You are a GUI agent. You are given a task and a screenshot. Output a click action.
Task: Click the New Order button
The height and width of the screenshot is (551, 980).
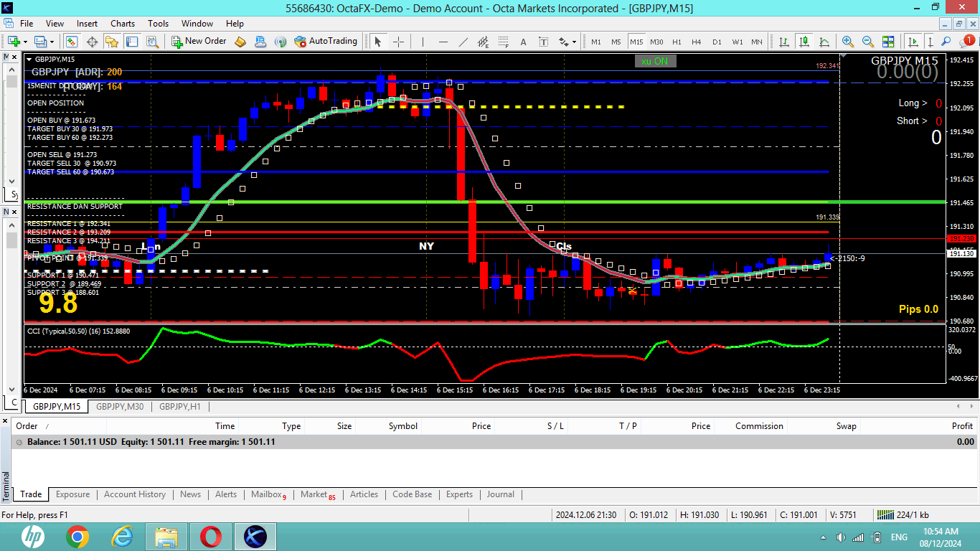point(199,42)
